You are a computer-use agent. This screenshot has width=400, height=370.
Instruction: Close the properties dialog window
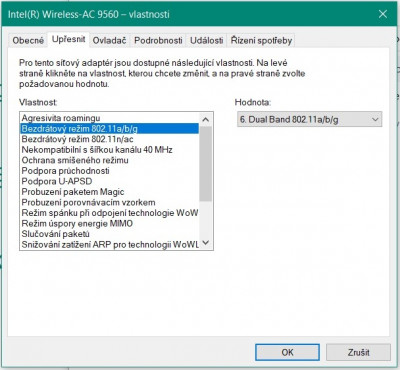383,14
